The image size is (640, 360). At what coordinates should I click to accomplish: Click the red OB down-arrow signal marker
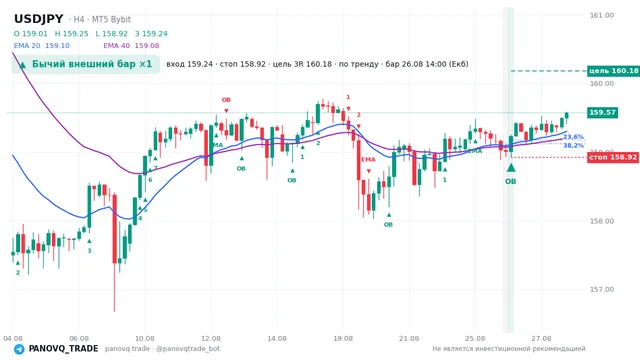coord(226,111)
